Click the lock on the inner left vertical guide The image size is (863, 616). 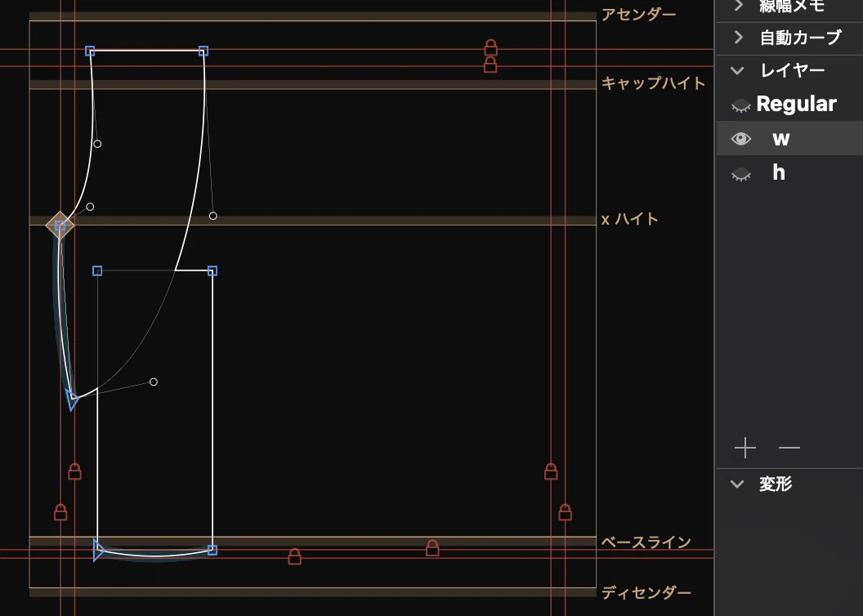pyautogui.click(x=75, y=471)
